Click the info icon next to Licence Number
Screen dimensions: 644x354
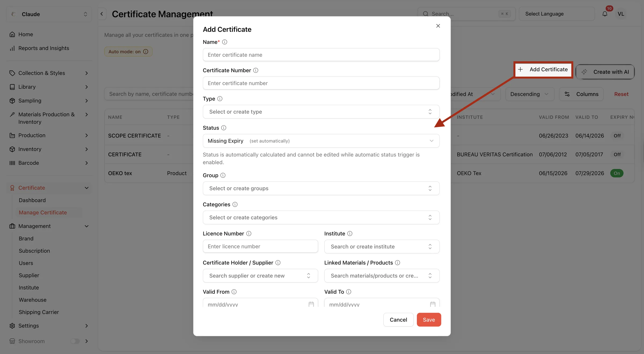249,234
